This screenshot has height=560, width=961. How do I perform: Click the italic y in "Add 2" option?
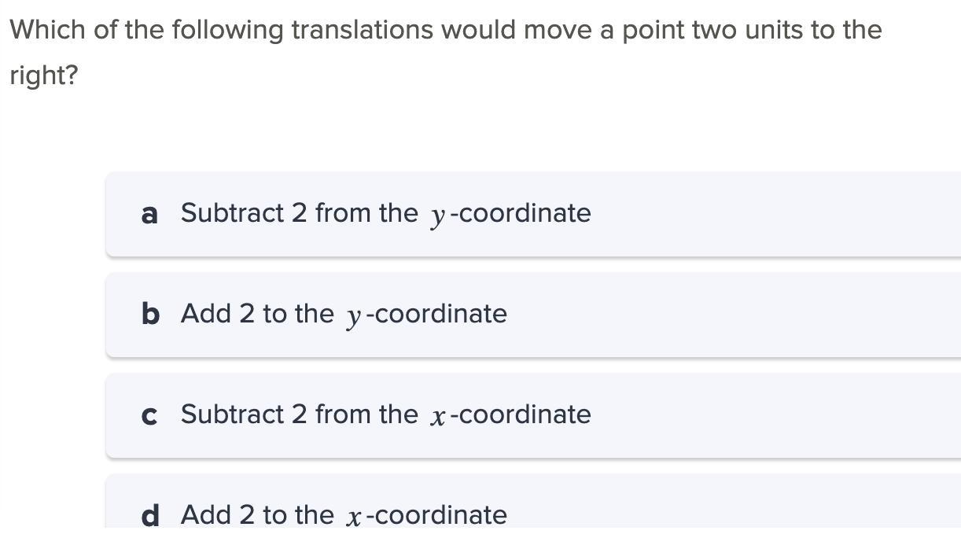(354, 316)
